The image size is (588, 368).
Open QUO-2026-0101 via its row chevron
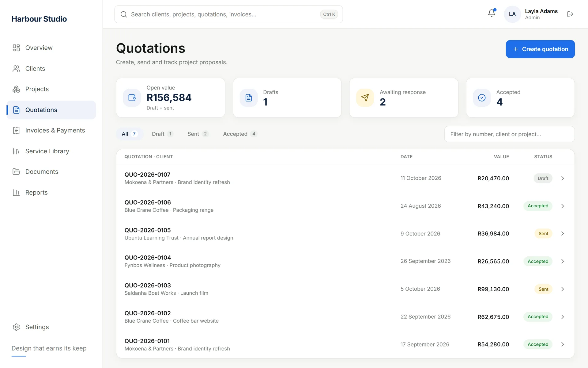point(563,344)
